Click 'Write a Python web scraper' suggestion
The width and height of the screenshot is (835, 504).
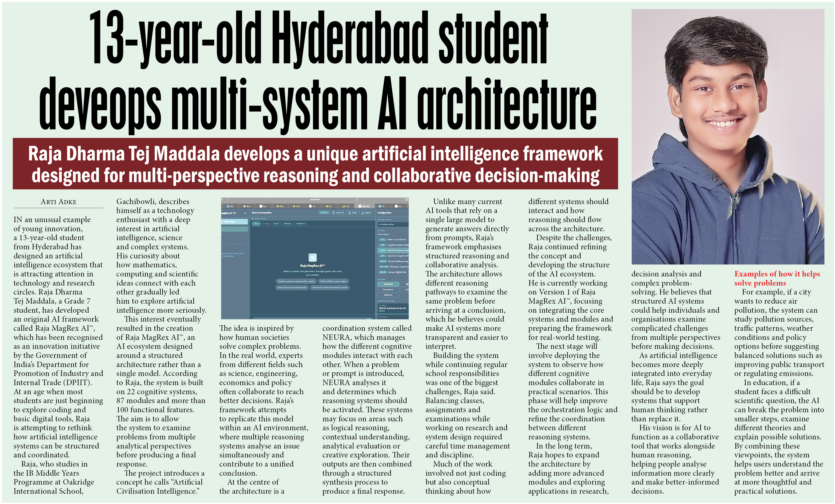(333, 281)
